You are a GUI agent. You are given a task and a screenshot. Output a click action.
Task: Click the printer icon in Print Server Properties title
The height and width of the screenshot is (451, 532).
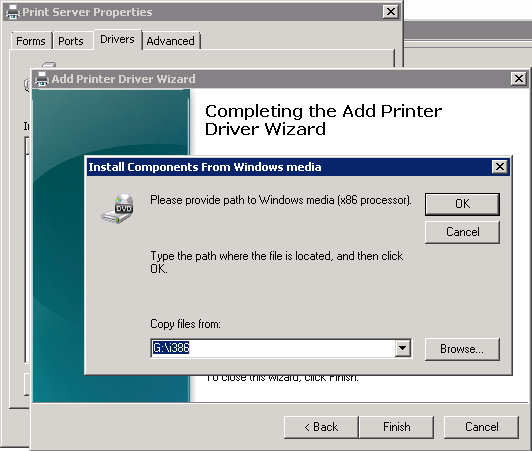point(13,12)
